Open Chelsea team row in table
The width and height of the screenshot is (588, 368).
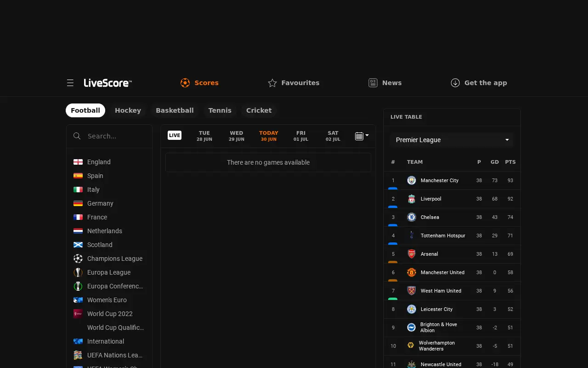pyautogui.click(x=452, y=217)
